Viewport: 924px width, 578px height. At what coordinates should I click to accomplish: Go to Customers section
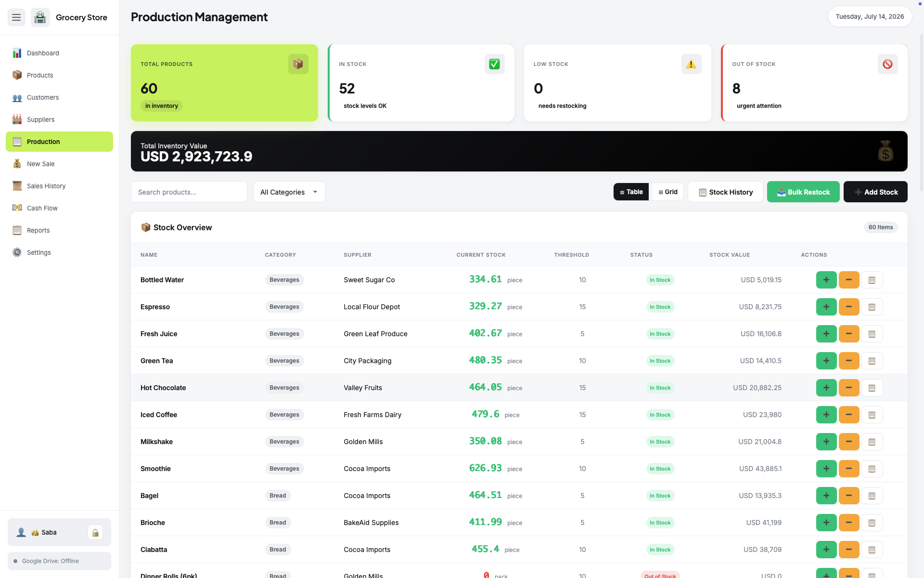(59, 97)
